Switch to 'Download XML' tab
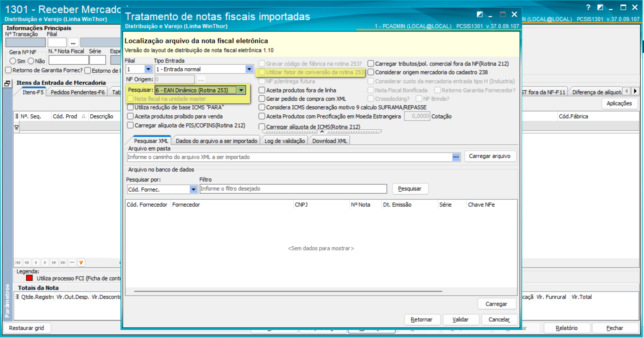 (330, 141)
